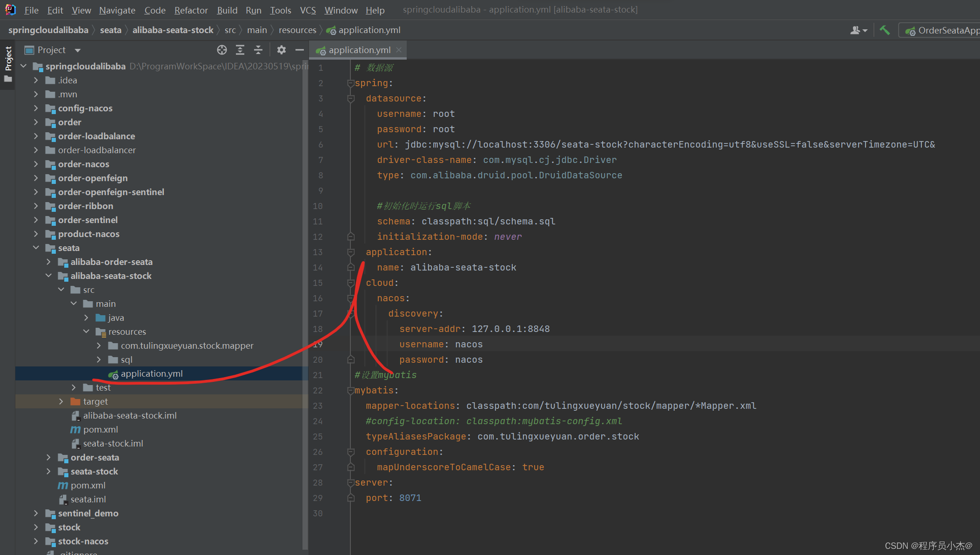Click fold marker on server line
The width and height of the screenshot is (980, 555).
[351, 483]
